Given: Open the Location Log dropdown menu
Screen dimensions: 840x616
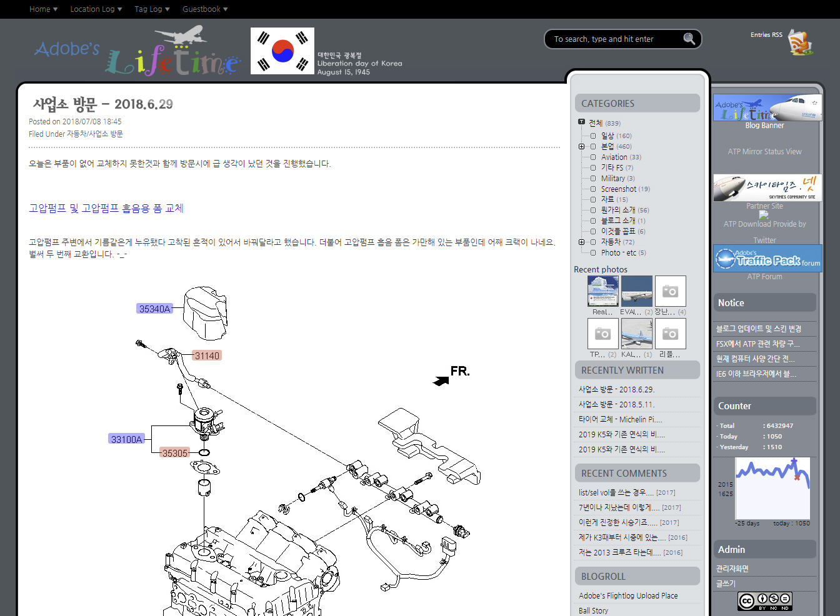Looking at the screenshot, I should pyautogui.click(x=96, y=9).
